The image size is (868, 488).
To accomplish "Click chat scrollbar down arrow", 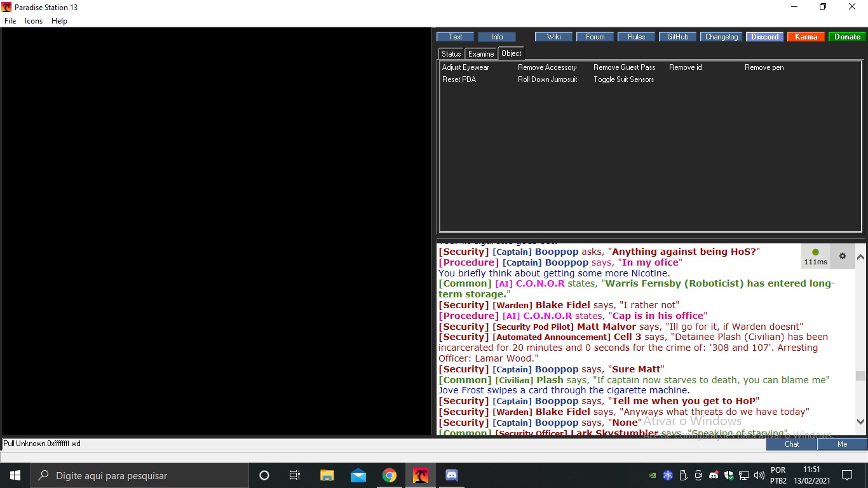I will pyautogui.click(x=861, y=421).
